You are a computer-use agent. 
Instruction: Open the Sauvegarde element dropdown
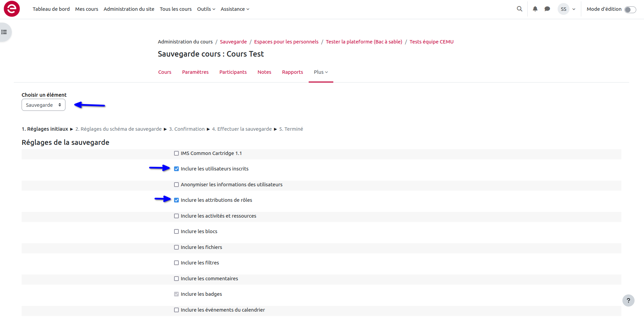(43, 105)
